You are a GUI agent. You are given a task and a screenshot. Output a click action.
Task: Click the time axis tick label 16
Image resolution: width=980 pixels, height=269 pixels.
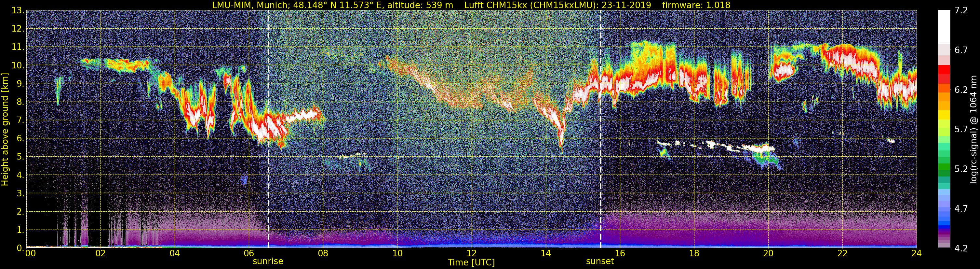[x=620, y=253]
